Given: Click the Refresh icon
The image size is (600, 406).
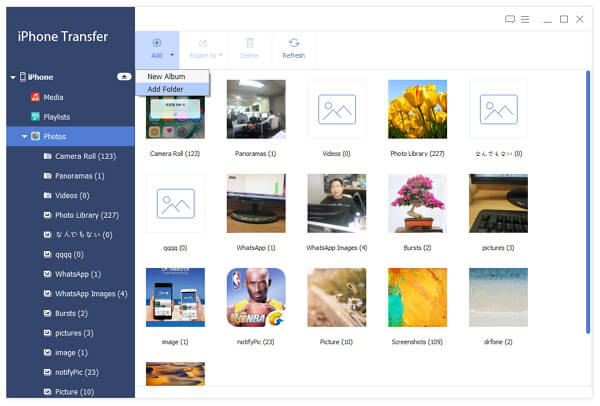Looking at the screenshot, I should pyautogui.click(x=293, y=43).
